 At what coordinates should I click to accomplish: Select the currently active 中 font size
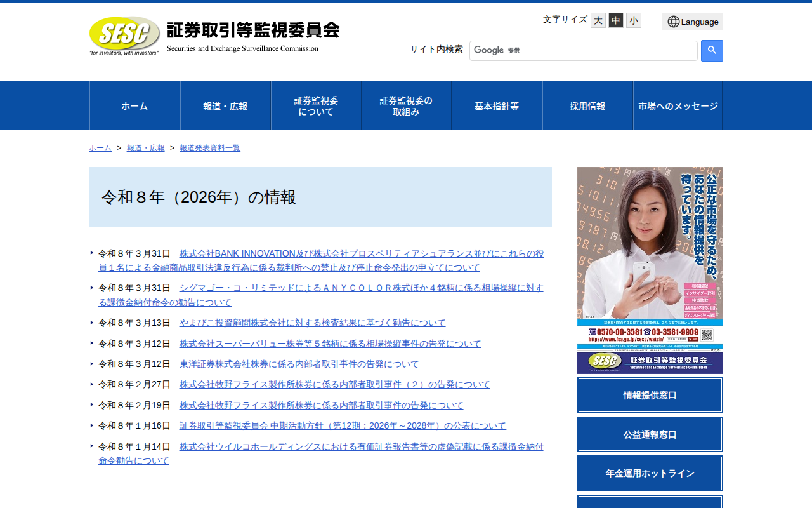[615, 20]
